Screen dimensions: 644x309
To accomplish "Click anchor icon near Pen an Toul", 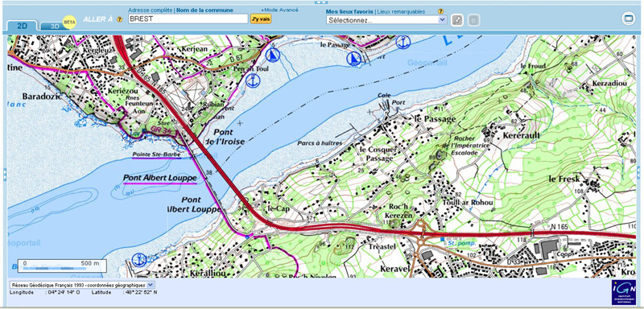I will click(x=253, y=80).
